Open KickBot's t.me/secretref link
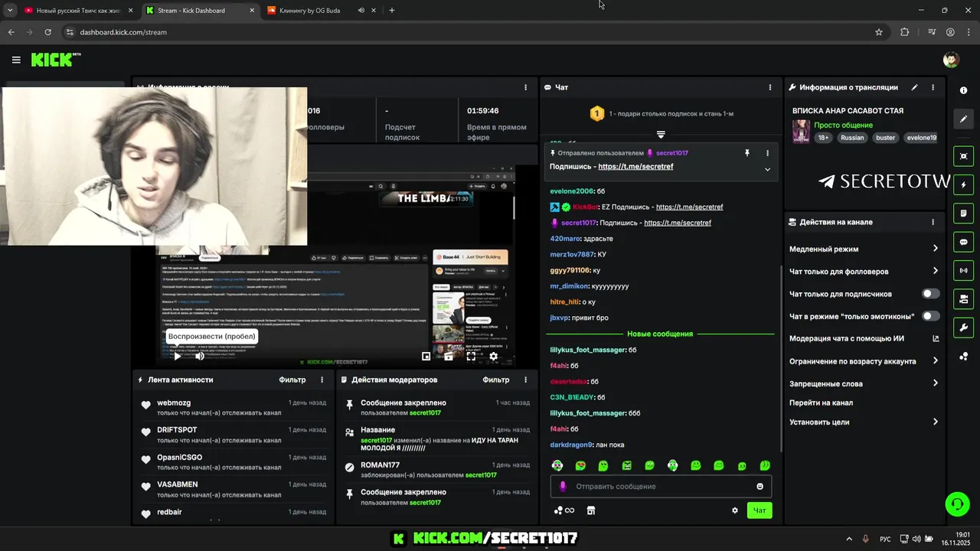Image resolution: width=980 pixels, height=551 pixels. [689, 207]
